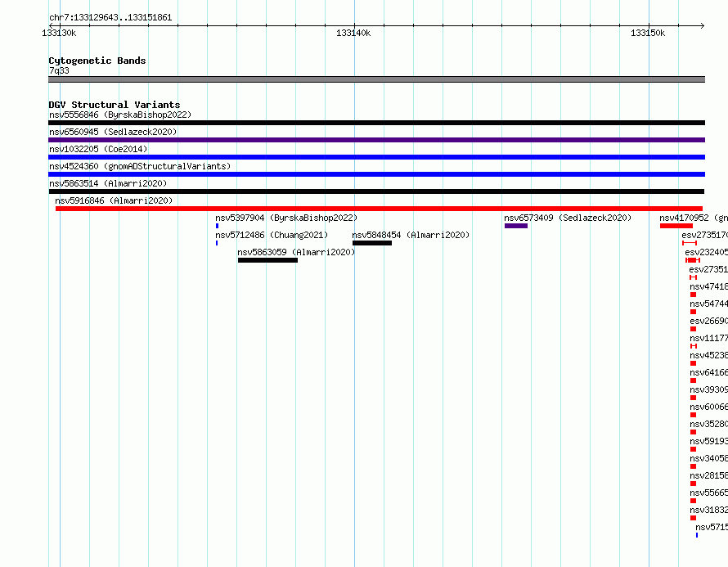
Task: Click the esv273517 variant label
Action: [x=705, y=235]
